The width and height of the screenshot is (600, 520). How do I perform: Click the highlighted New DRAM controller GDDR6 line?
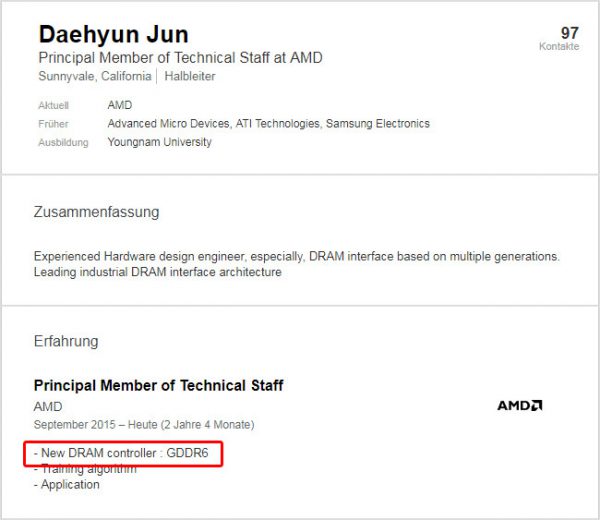121,453
